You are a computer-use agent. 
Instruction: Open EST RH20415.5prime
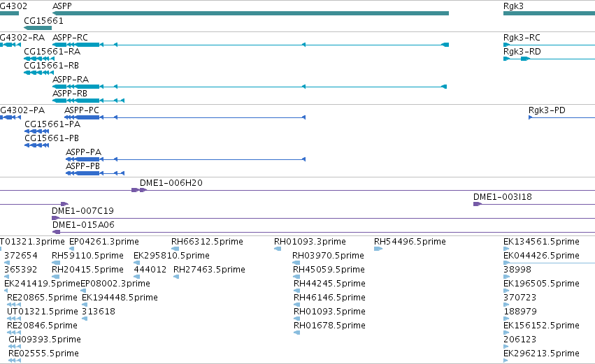[87, 270]
